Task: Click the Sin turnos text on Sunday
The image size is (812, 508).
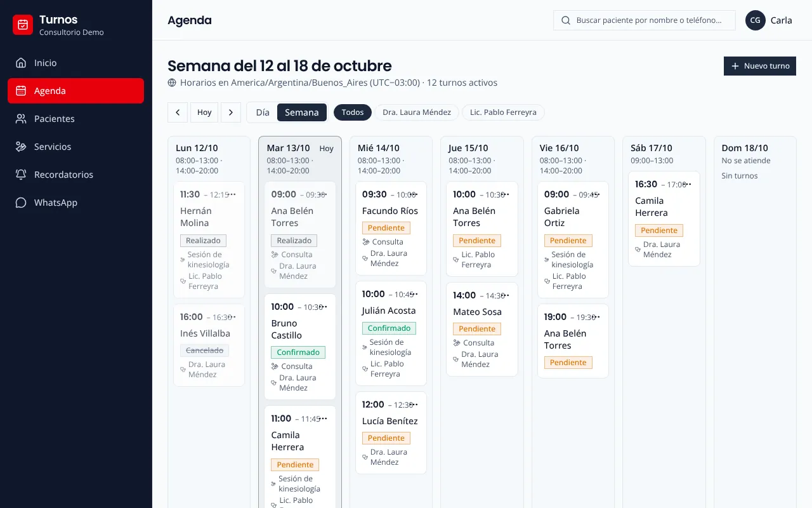Action: click(740, 176)
